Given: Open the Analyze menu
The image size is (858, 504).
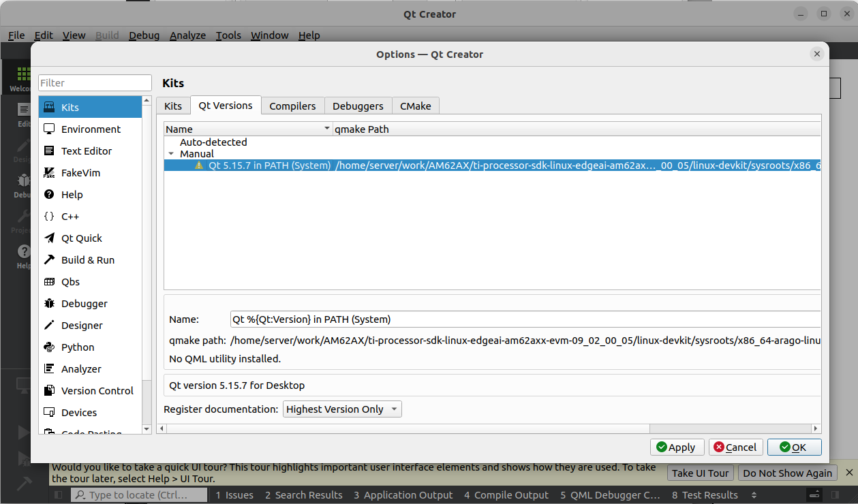Looking at the screenshot, I should pos(187,35).
